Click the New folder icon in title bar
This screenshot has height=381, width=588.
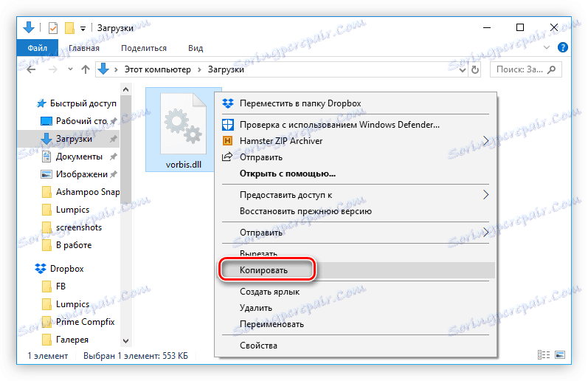pyautogui.click(x=69, y=28)
